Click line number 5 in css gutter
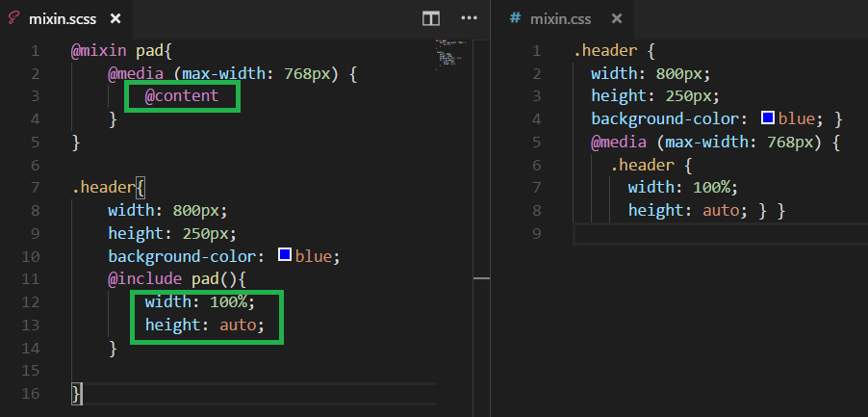The width and height of the screenshot is (868, 417). 536,143
